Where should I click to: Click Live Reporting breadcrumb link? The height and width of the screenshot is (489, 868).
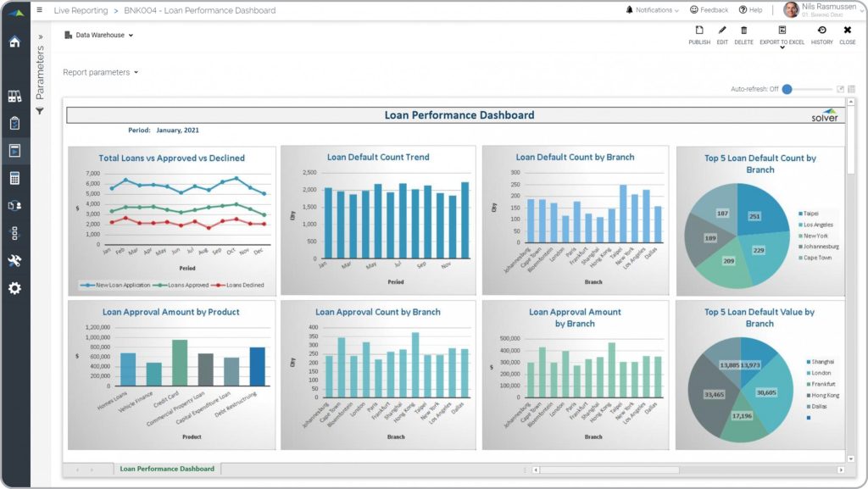(x=81, y=11)
